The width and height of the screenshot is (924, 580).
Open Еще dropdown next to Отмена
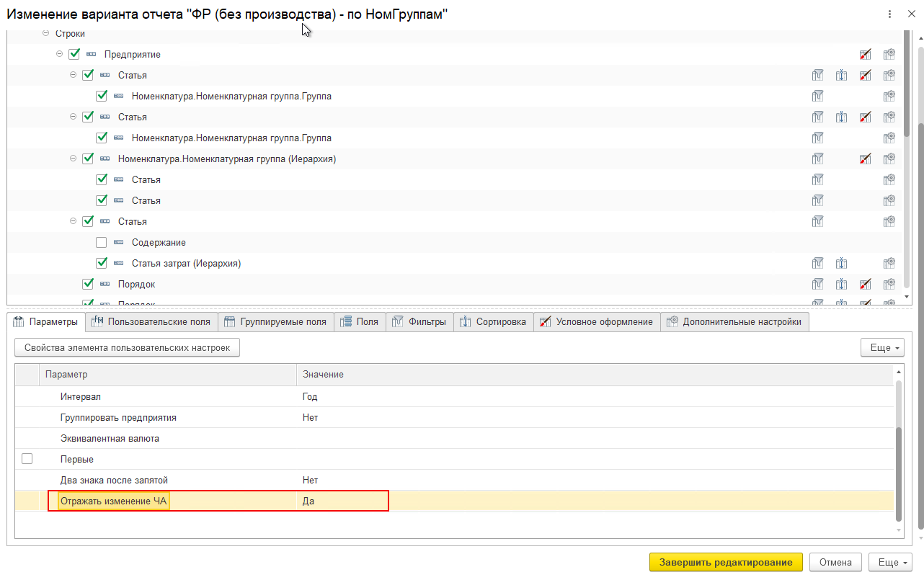coord(891,562)
